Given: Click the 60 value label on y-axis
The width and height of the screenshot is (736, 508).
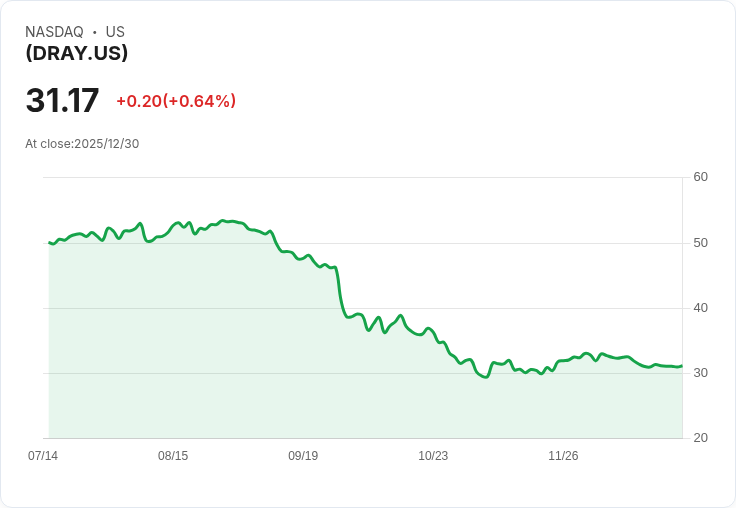Looking at the screenshot, I should point(700,177).
